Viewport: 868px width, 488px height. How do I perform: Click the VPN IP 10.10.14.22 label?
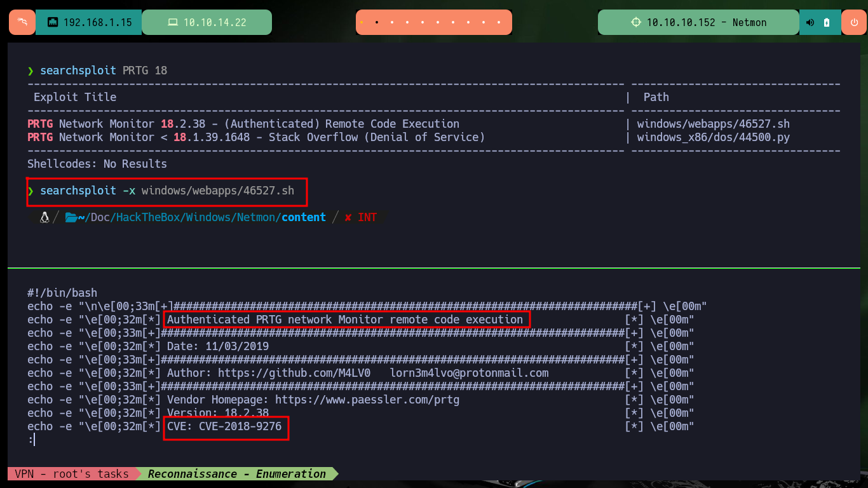tap(215, 22)
